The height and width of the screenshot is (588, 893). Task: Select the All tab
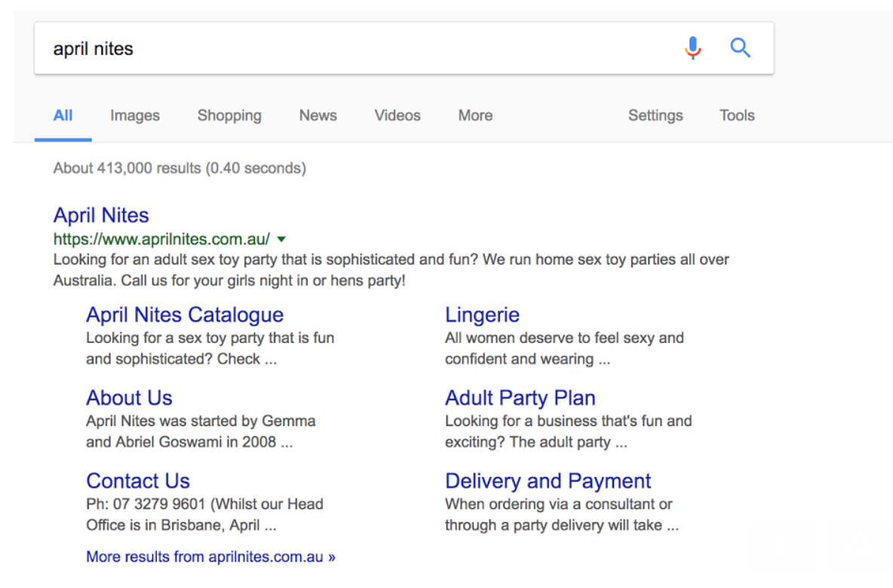pyautogui.click(x=63, y=115)
